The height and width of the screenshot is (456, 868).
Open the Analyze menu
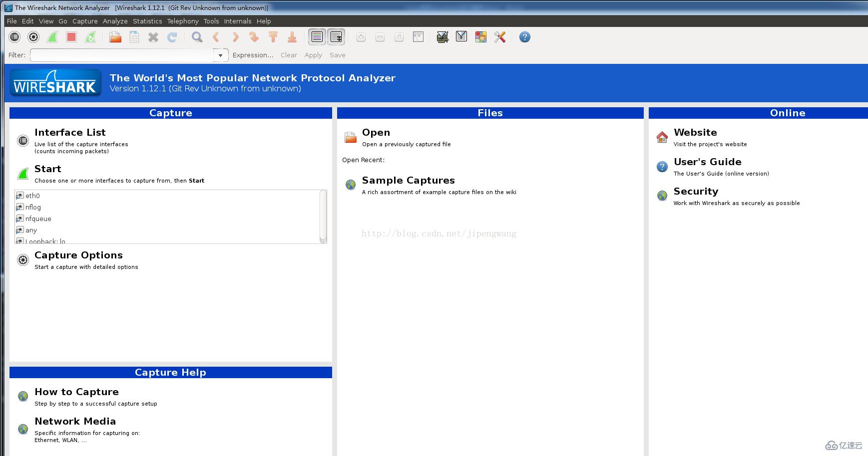pos(115,21)
